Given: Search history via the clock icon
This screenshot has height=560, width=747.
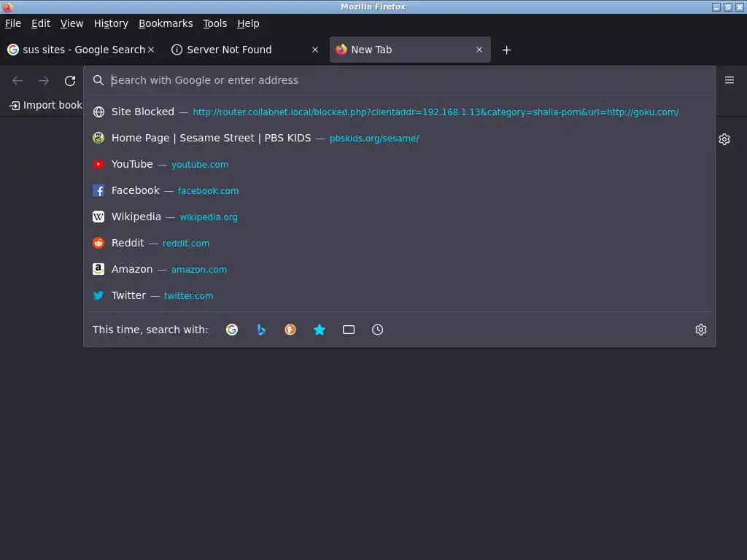Looking at the screenshot, I should [377, 330].
